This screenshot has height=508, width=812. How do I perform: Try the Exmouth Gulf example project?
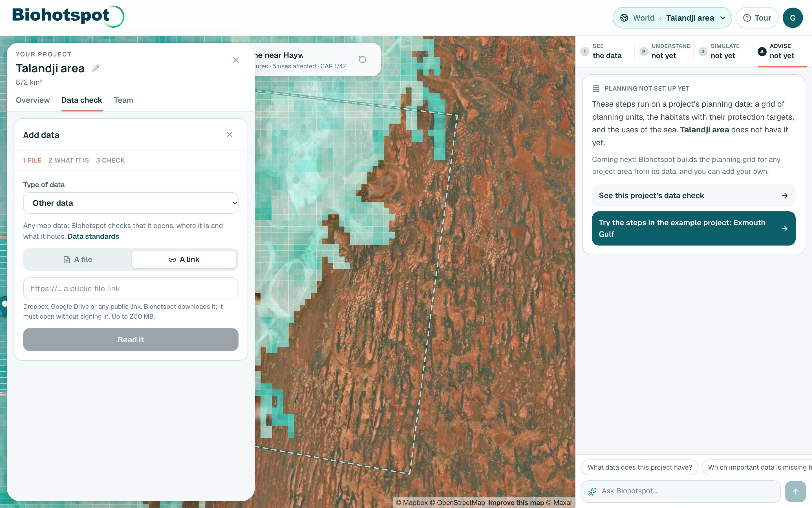[694, 229]
